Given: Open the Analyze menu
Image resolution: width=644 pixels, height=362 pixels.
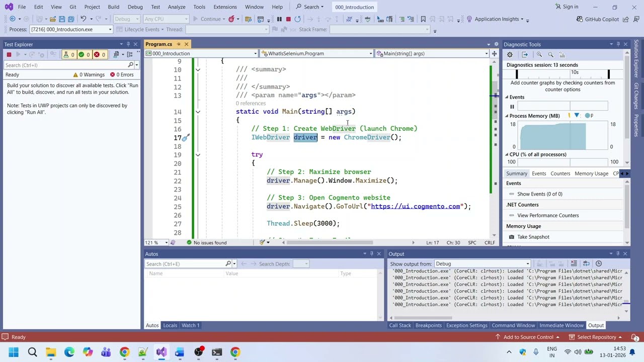Looking at the screenshot, I should tap(177, 7).
